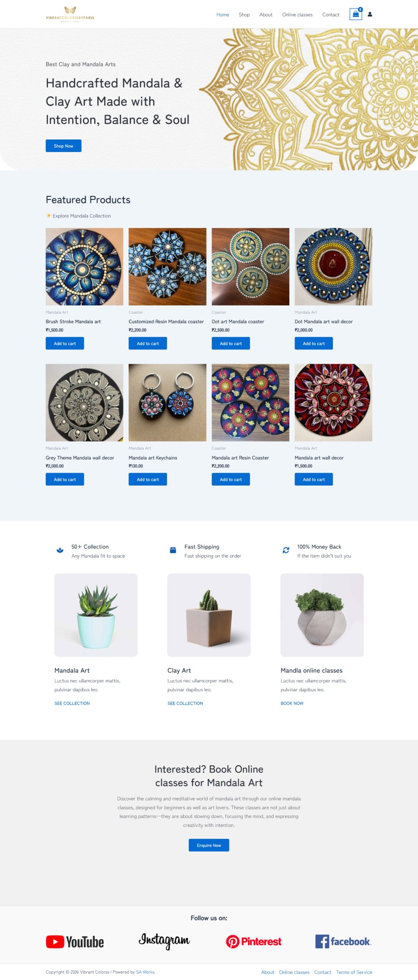Open Online classes from the top menu
418x980 pixels.
[x=297, y=15]
